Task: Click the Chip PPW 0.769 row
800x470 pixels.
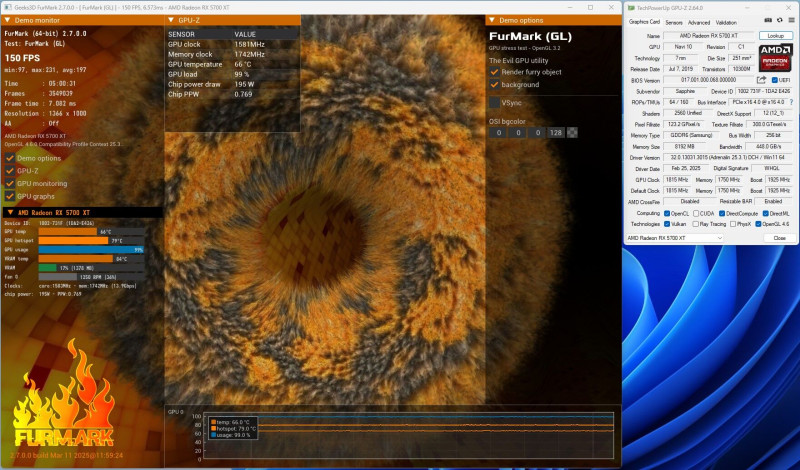Action: [x=233, y=94]
